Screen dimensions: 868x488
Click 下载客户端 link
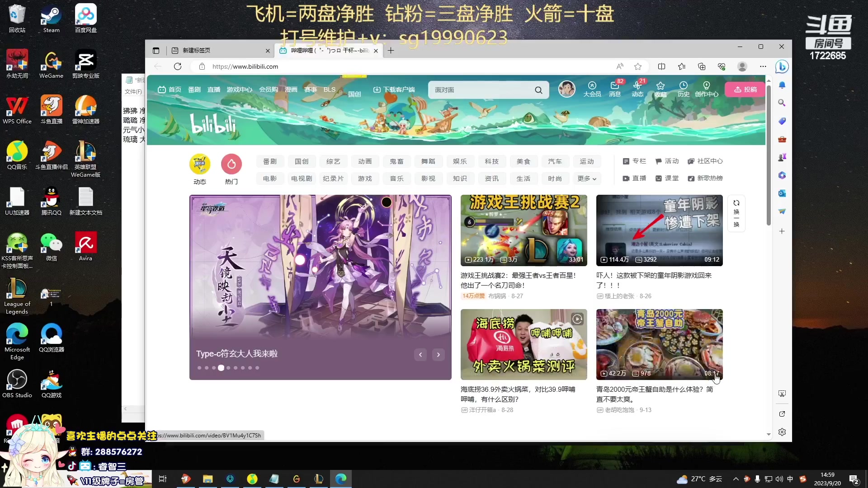(x=394, y=89)
